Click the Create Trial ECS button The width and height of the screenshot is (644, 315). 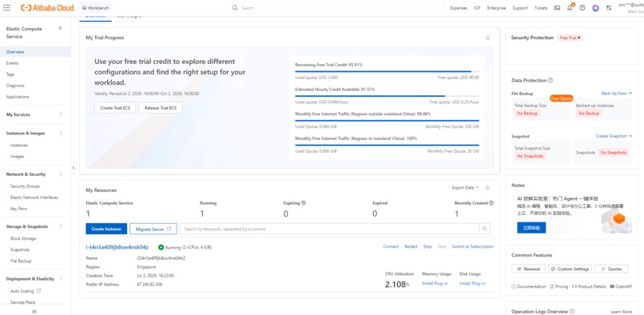pos(115,108)
